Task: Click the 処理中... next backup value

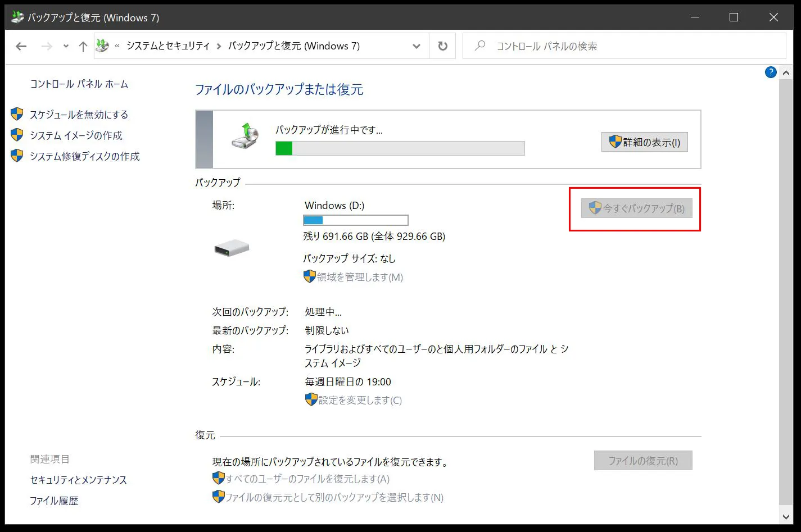Action: click(x=323, y=312)
